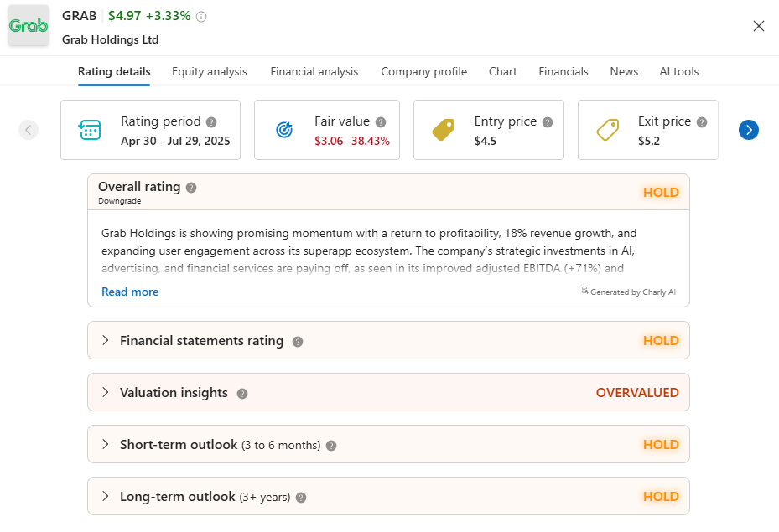Open info icon next to stock price

(x=201, y=17)
